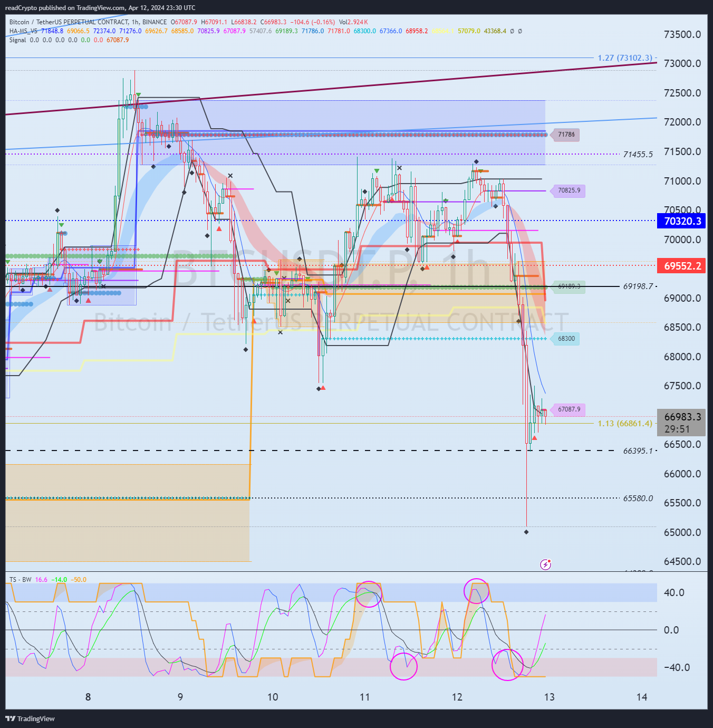Screen dimensions: 713x728
Task: Click the 1.27 (73102.3) Fibonacci label
Action: click(x=625, y=58)
